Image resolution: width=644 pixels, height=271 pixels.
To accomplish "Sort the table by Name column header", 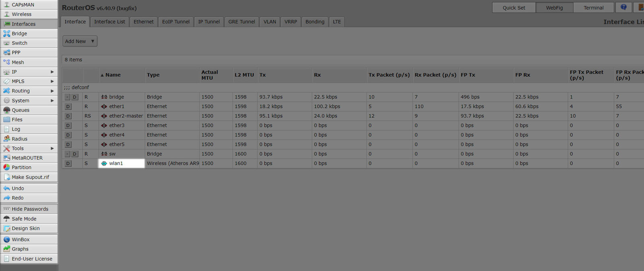I will [x=113, y=75].
